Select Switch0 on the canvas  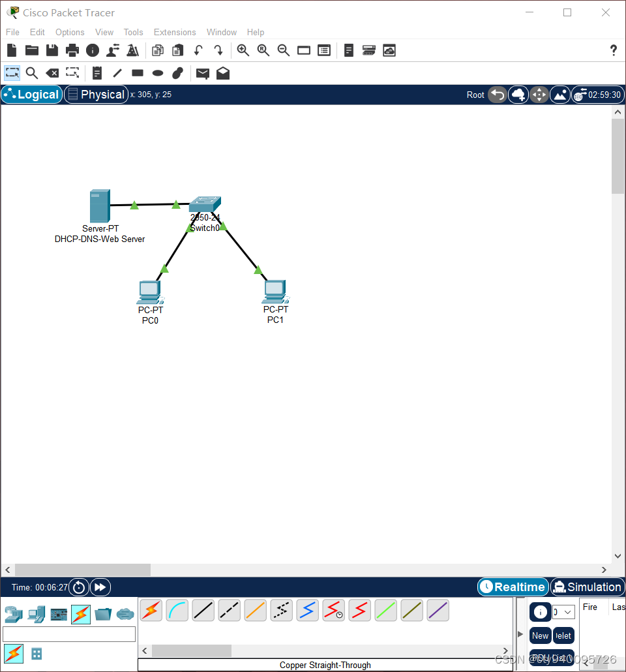pyautogui.click(x=205, y=204)
